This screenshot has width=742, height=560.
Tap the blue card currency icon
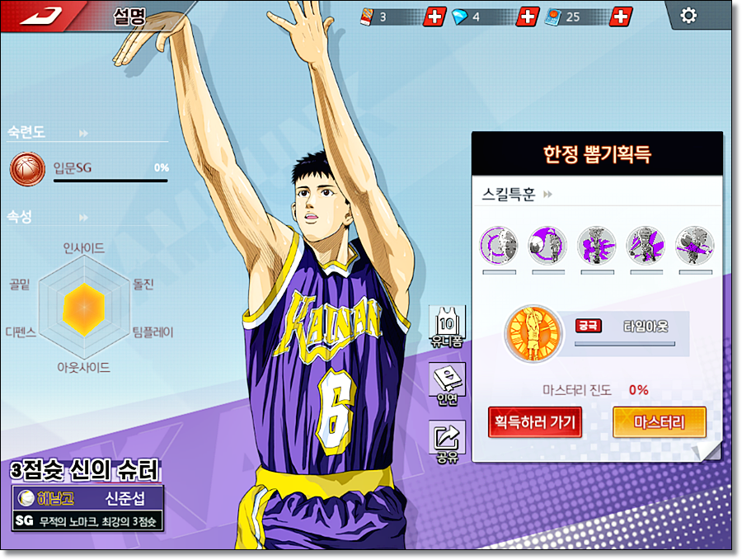(552, 17)
